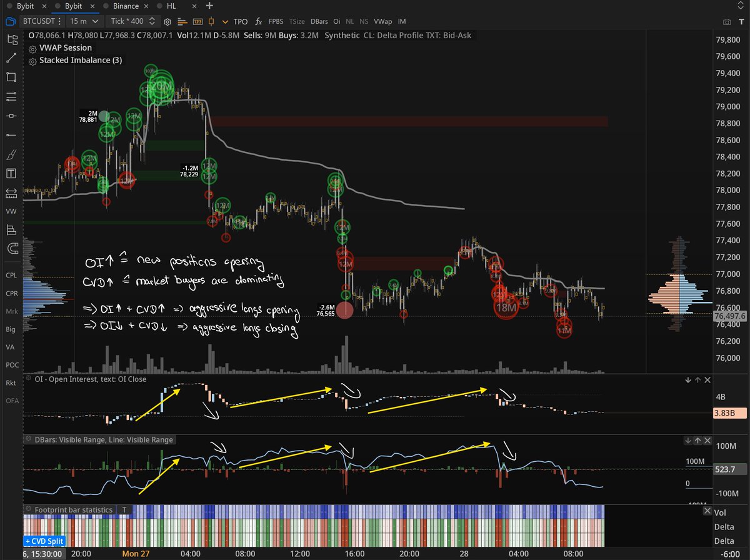
Task: Switch to the first Bybit tab
Action: pos(25,5)
